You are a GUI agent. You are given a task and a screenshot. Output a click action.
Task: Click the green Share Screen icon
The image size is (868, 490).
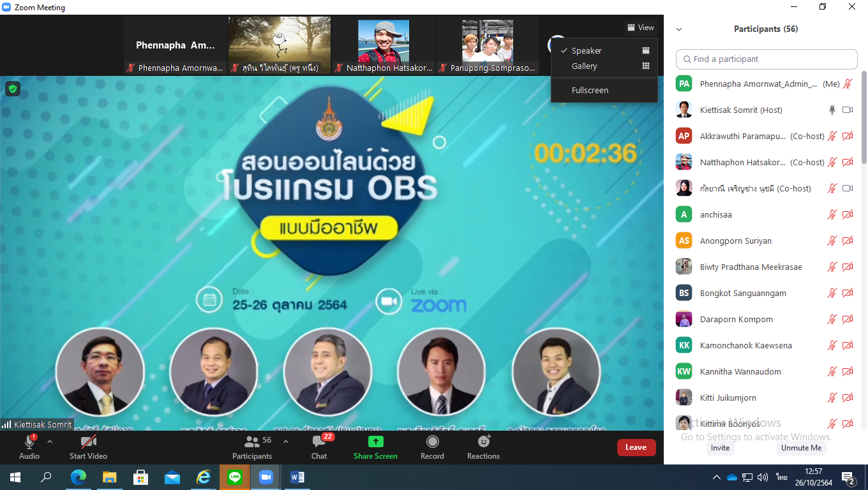coord(375,442)
